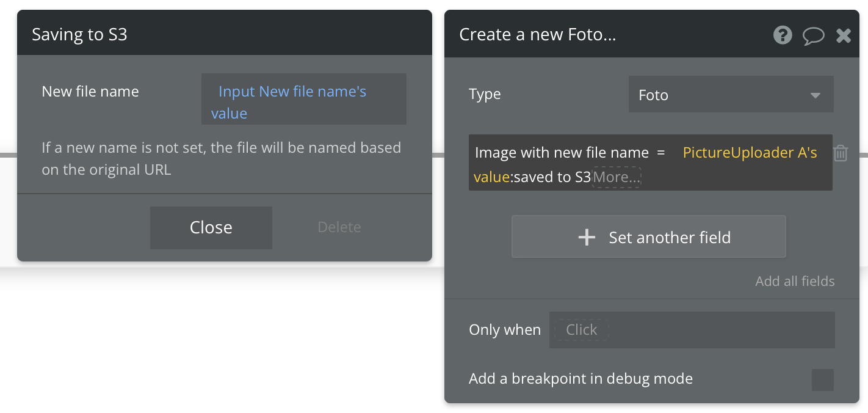The height and width of the screenshot is (413, 868).
Task: Click the trash icon beside the image field
Action: [841, 153]
